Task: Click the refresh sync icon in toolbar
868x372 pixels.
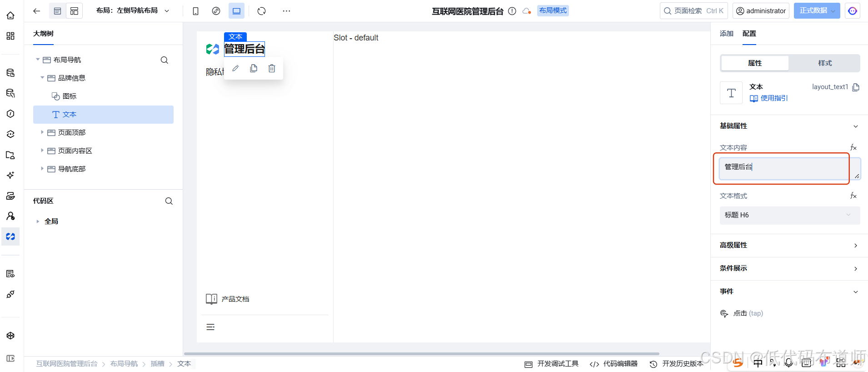Action: [261, 11]
